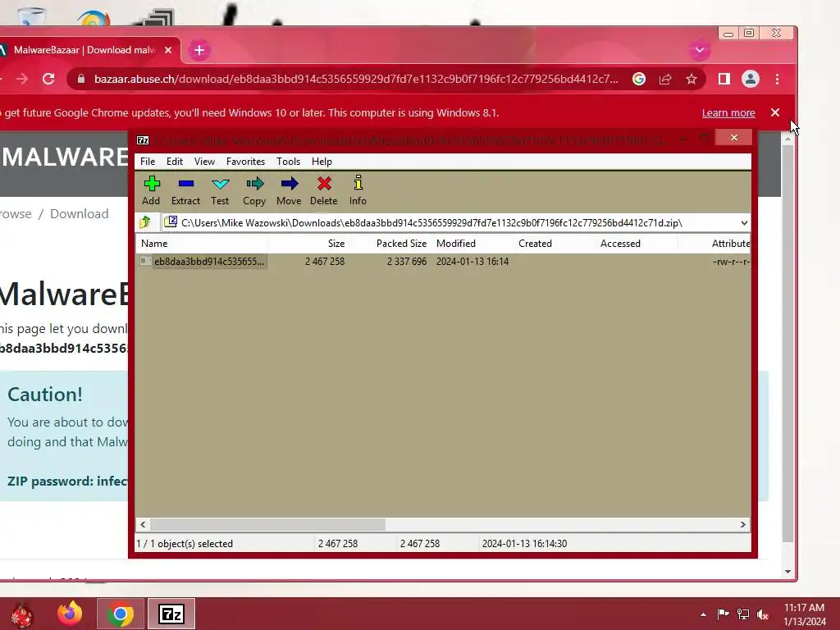Click the Download breadcrumb on webpage

80,214
